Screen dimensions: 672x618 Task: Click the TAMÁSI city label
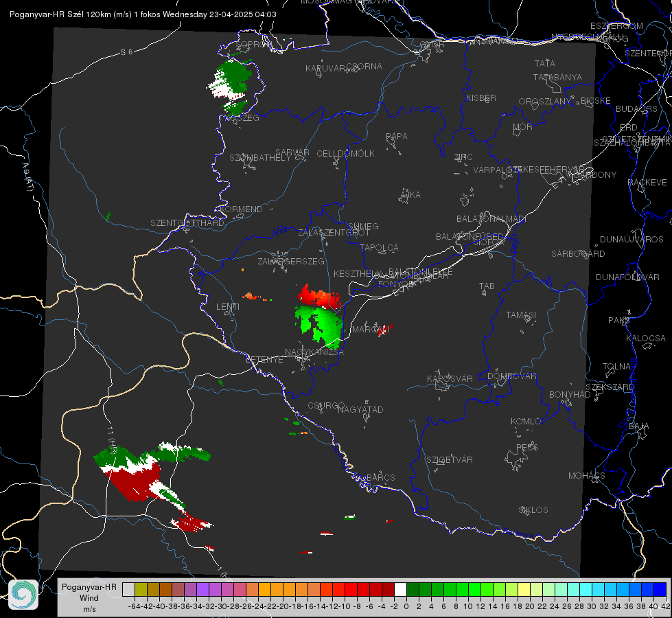[x=521, y=315]
